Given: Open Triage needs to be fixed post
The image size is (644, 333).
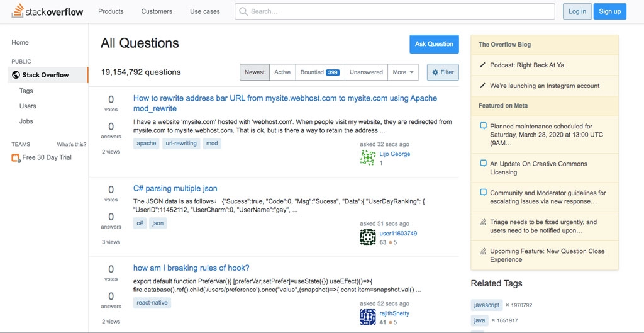Looking at the screenshot, I should [x=543, y=226].
